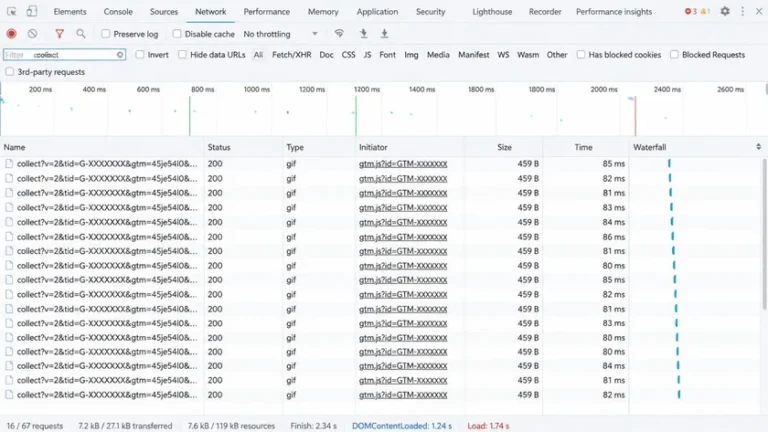Open the Security tab
Viewport: 768px width, 432px height.
point(431,11)
